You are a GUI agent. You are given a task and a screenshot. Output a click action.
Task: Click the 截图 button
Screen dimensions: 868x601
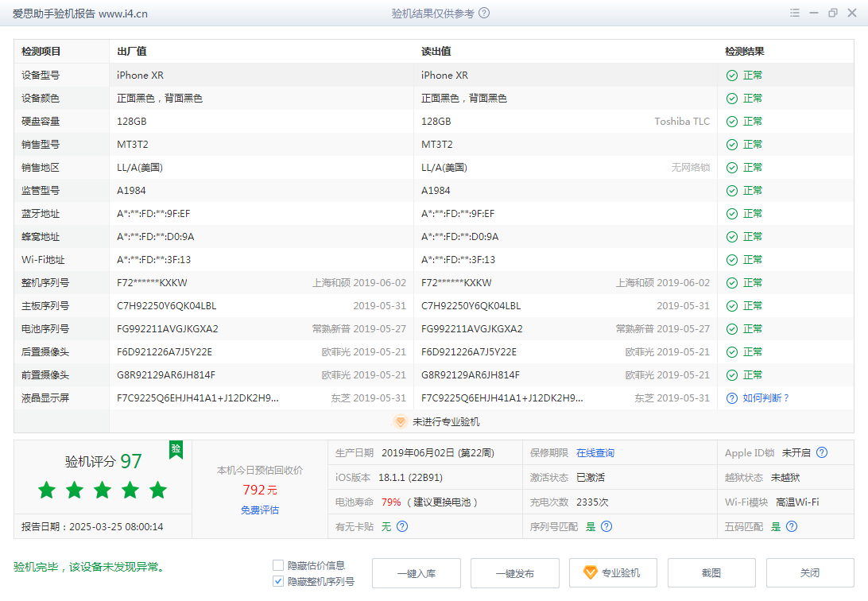tap(711, 573)
